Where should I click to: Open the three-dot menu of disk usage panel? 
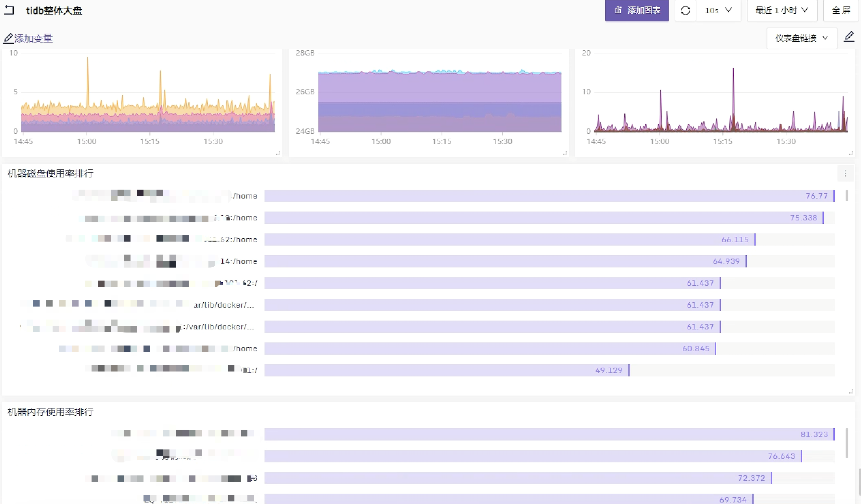pos(845,174)
